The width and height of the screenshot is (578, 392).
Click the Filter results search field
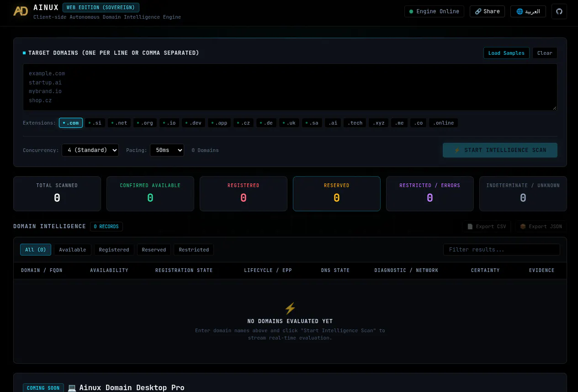point(502,250)
